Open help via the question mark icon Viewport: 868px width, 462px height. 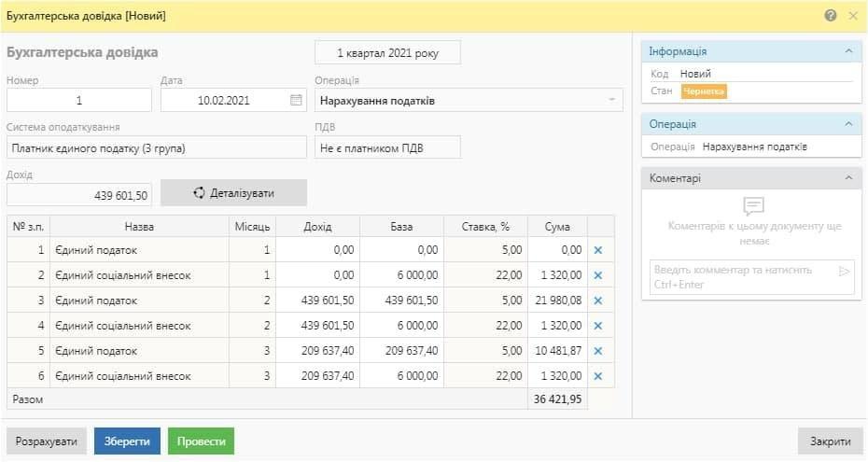tap(830, 16)
